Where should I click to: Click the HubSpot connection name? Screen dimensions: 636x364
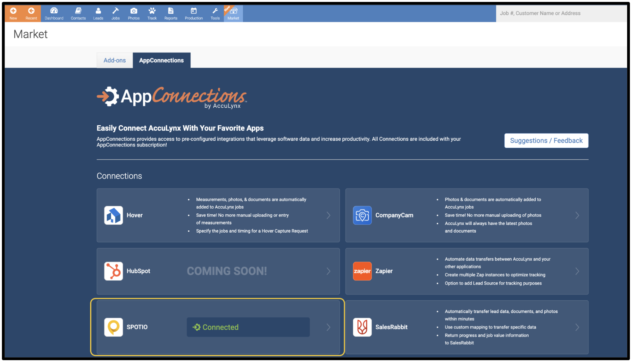click(x=138, y=271)
